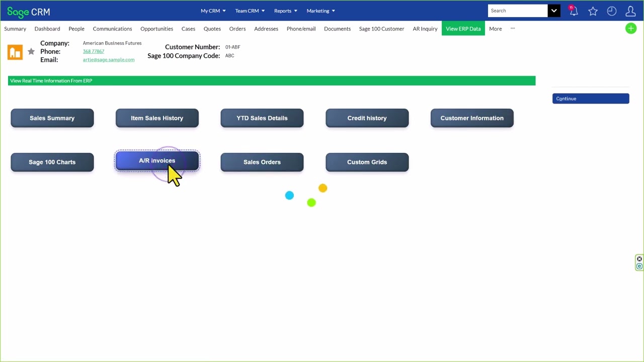This screenshot has width=644, height=362.
Task: Click the Sage CRM logo
Action: pyautogui.click(x=29, y=12)
